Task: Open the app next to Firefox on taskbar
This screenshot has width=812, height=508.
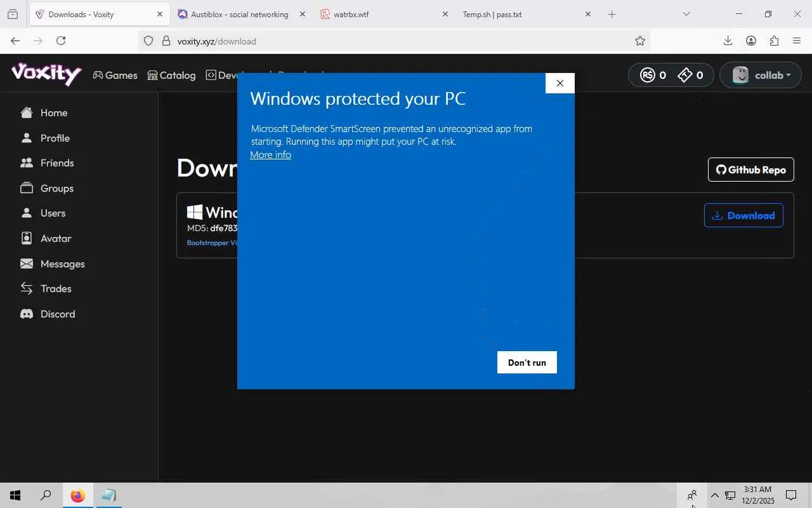Action: (108, 495)
